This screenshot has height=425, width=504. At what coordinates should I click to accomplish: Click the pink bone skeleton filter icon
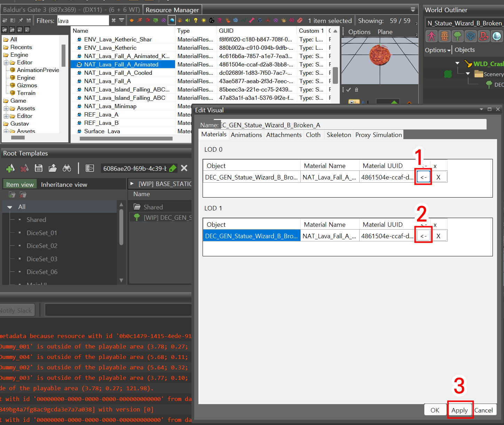(251, 21)
